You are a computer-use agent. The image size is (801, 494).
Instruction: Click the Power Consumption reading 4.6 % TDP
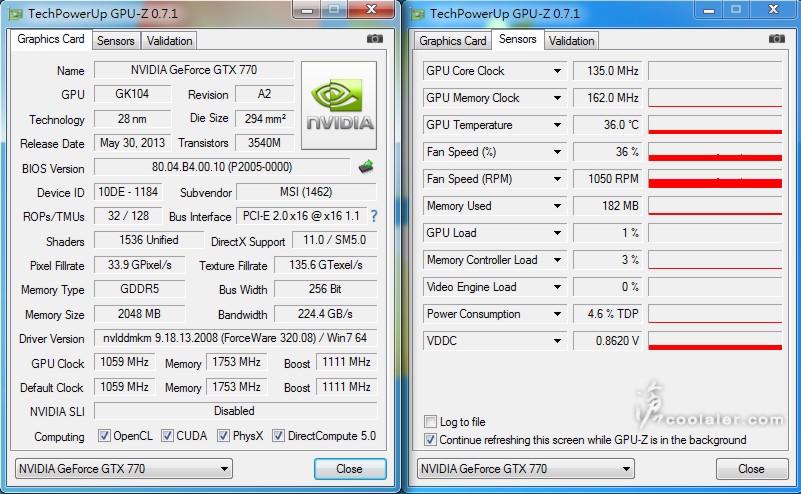pyautogui.click(x=607, y=314)
